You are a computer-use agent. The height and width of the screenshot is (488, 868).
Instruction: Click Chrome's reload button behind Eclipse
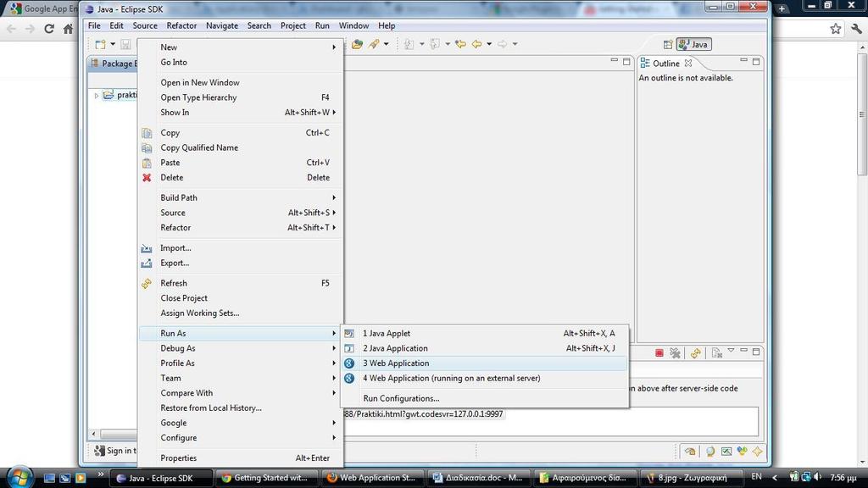coord(48,29)
